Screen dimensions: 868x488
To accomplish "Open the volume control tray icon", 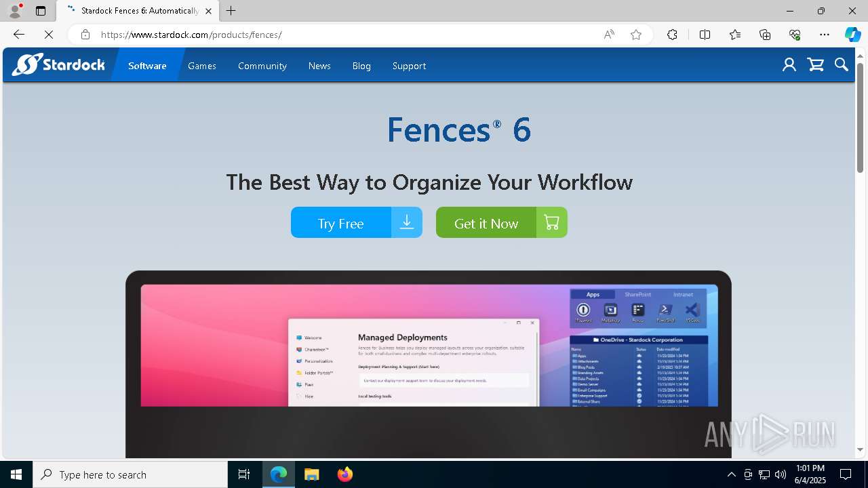I will [x=781, y=474].
